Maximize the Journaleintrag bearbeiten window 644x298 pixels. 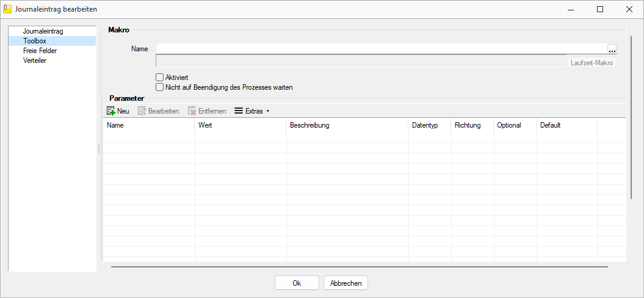pyautogui.click(x=600, y=9)
